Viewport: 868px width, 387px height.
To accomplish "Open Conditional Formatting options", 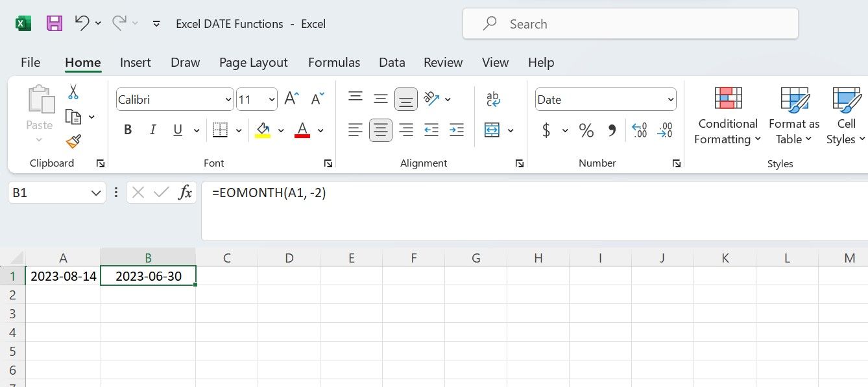I will pos(727,117).
